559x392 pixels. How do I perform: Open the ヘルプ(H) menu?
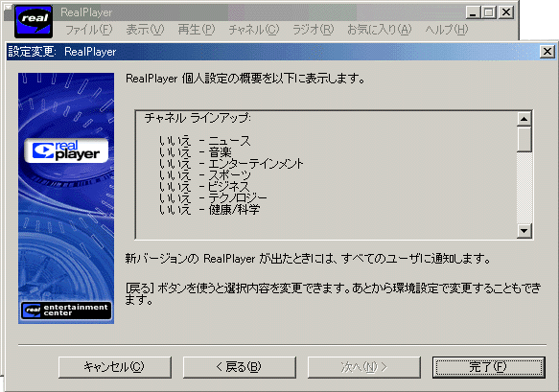447,30
